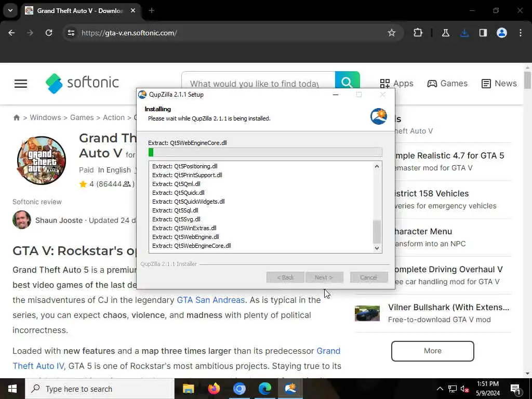Select the Extract: Qt5Positioning.dll log line

tap(185, 166)
